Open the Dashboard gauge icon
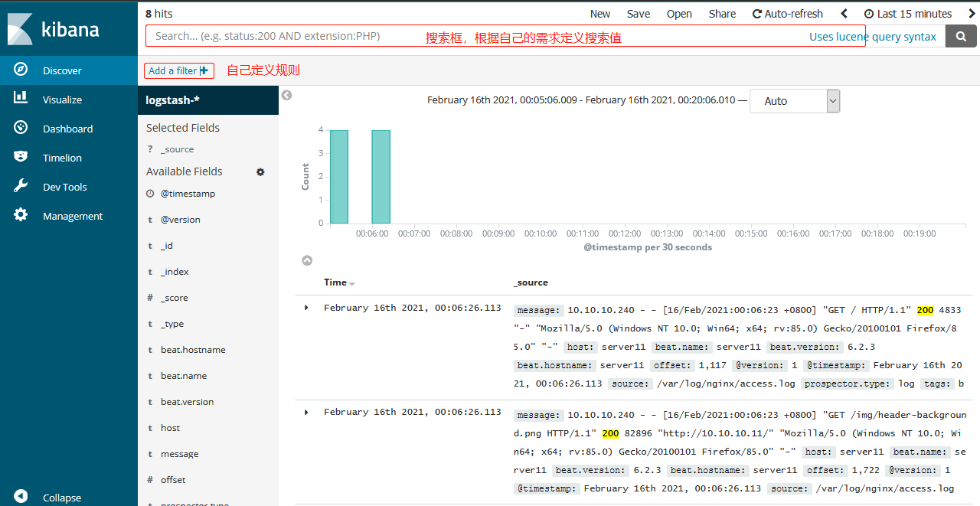The image size is (980, 506). (21, 128)
